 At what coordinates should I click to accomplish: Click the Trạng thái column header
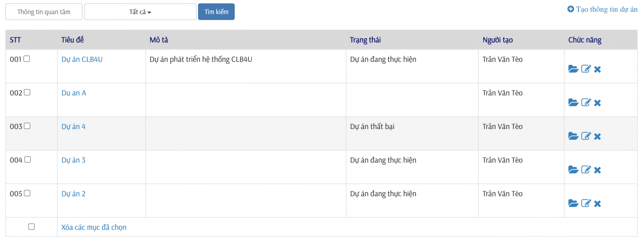point(365,40)
